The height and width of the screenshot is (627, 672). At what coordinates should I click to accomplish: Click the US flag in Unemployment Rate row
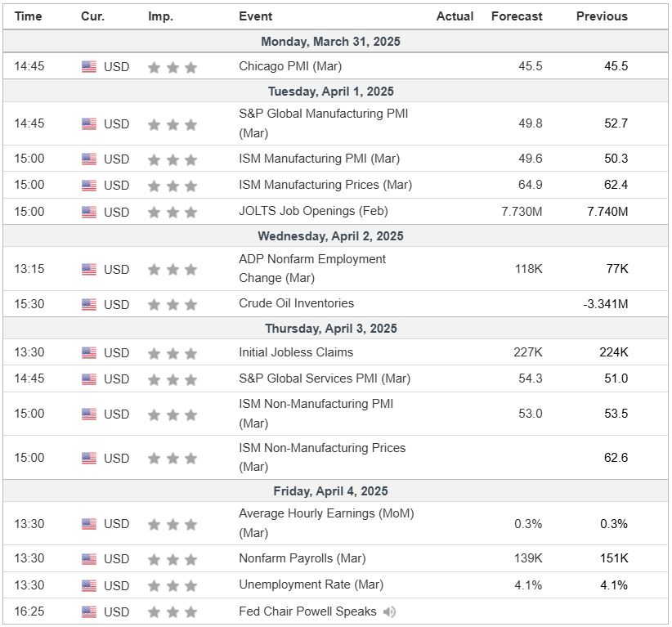(89, 585)
